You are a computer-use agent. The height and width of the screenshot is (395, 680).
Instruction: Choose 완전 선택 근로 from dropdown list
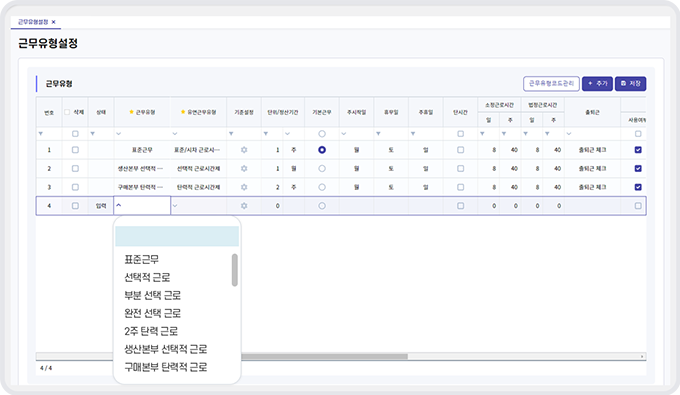coord(152,313)
